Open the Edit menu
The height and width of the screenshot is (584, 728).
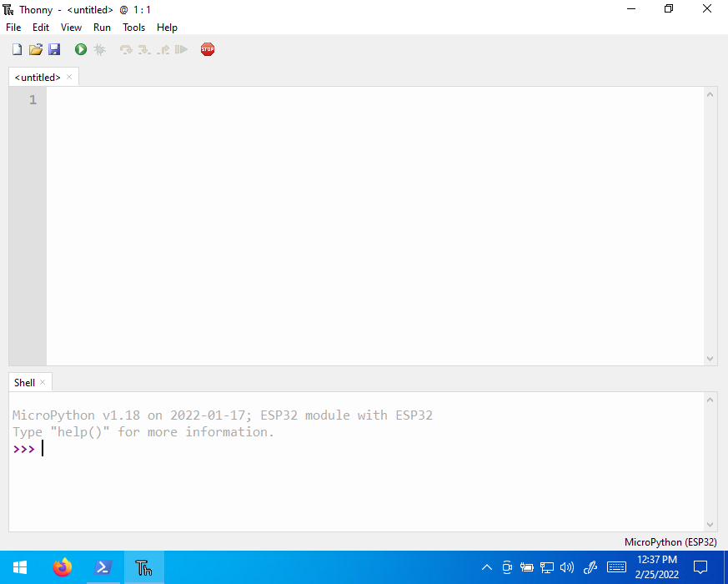(41, 28)
